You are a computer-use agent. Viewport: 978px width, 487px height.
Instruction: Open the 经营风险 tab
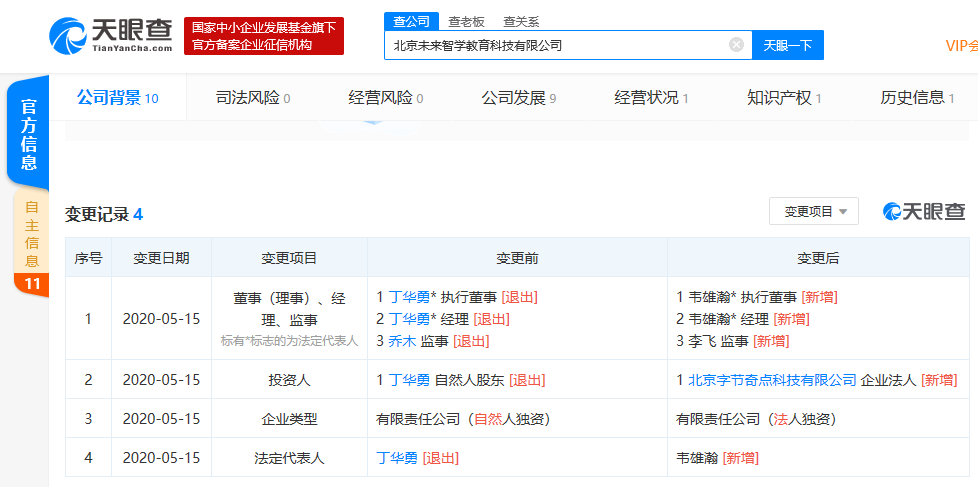click(x=385, y=98)
